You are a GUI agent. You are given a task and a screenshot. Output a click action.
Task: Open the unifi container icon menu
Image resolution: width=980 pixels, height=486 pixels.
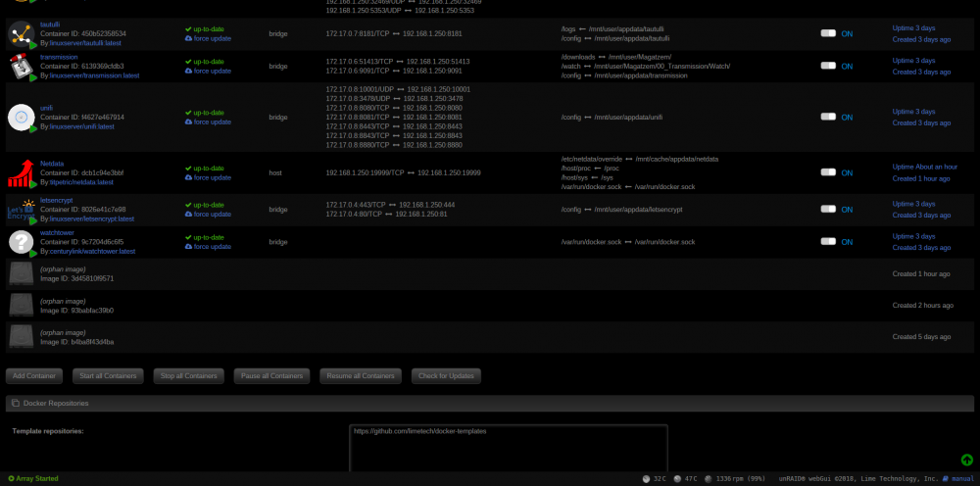click(22, 117)
